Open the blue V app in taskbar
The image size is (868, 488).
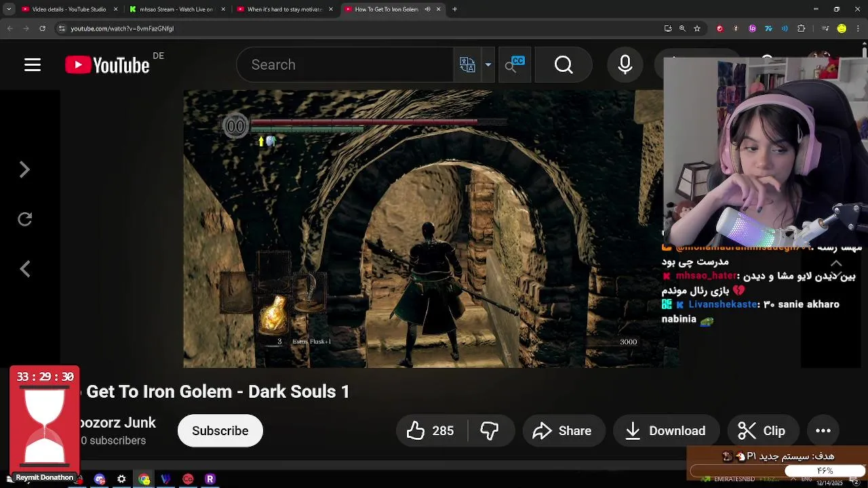[x=165, y=479]
